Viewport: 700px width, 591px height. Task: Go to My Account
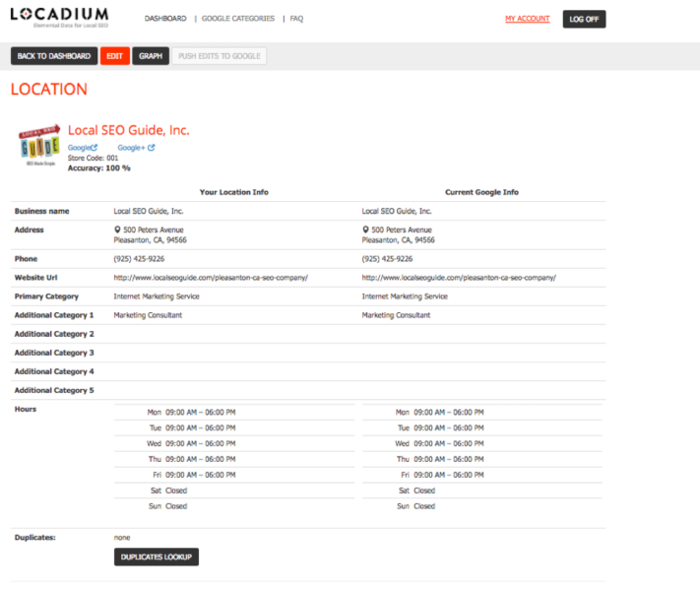(528, 19)
